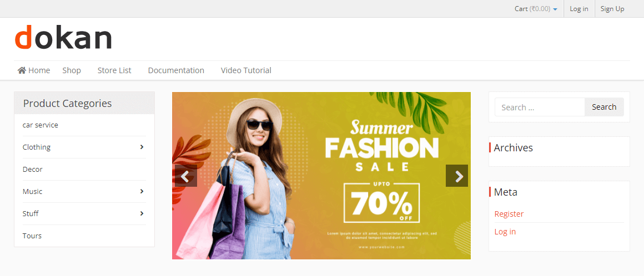
Task: Open Store List menu item
Action: tap(114, 70)
